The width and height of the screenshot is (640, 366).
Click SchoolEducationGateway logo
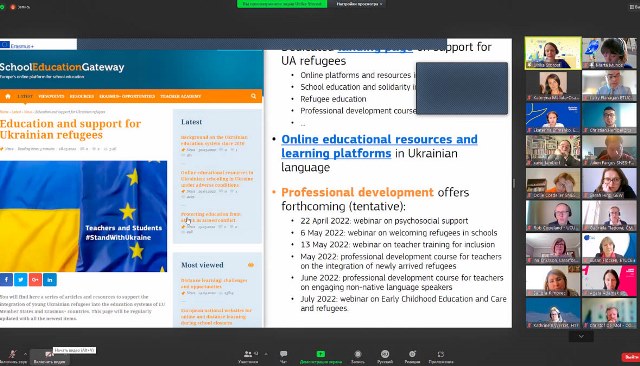pos(62,67)
